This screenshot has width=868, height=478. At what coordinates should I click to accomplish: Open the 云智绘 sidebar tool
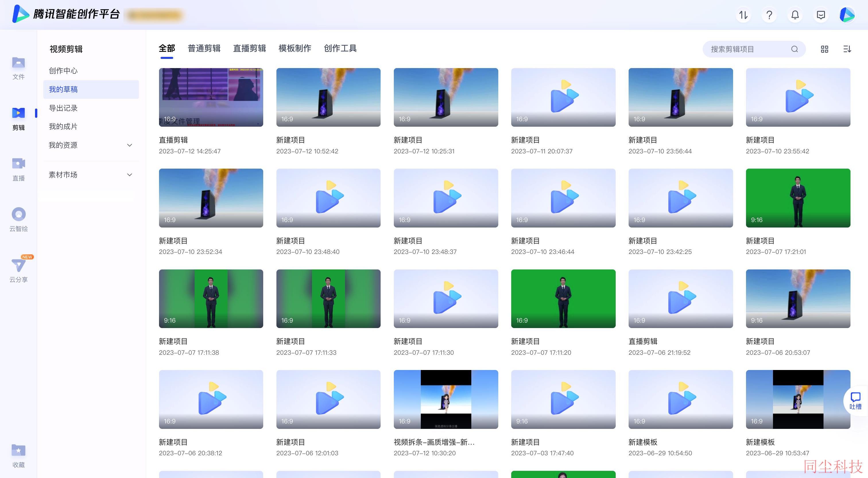18,220
